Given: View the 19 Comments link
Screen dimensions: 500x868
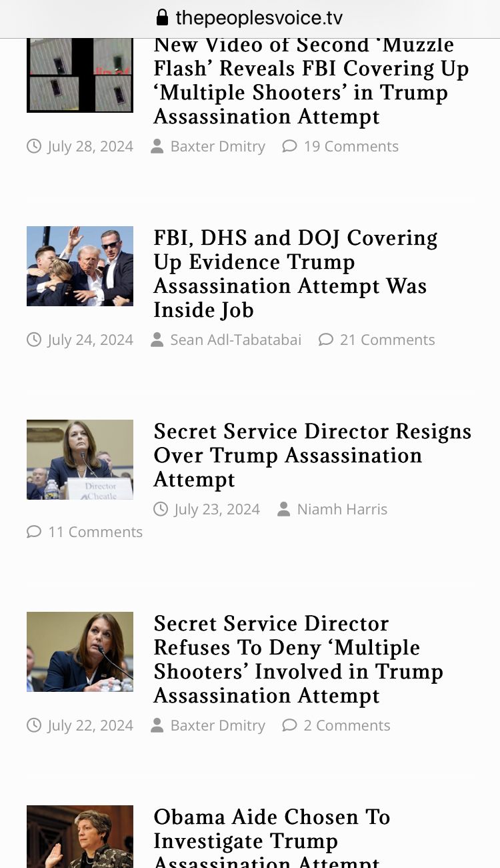Looking at the screenshot, I should tap(351, 146).
